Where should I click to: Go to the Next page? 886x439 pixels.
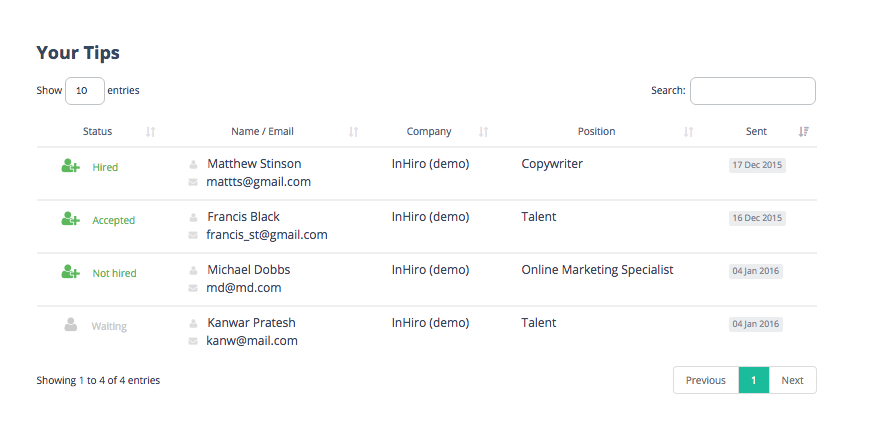pyautogui.click(x=792, y=380)
